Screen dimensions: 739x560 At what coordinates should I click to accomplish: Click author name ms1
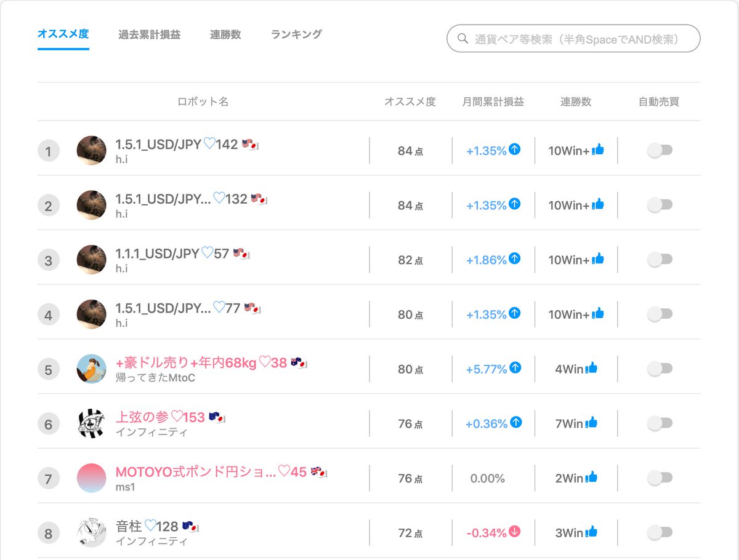(125, 487)
